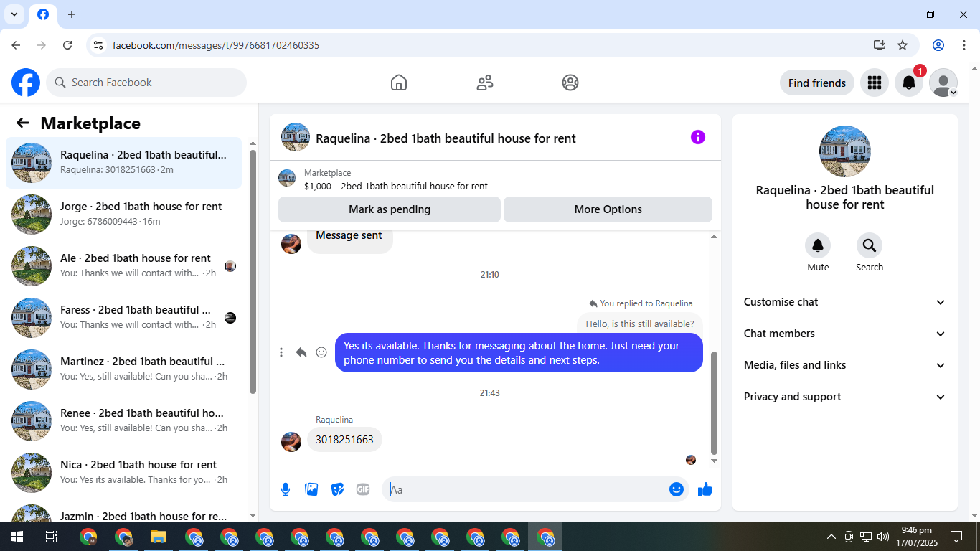Open the Nica 2bed 1bath conversation
Image resolution: width=980 pixels, height=551 pixels.
[x=124, y=473]
